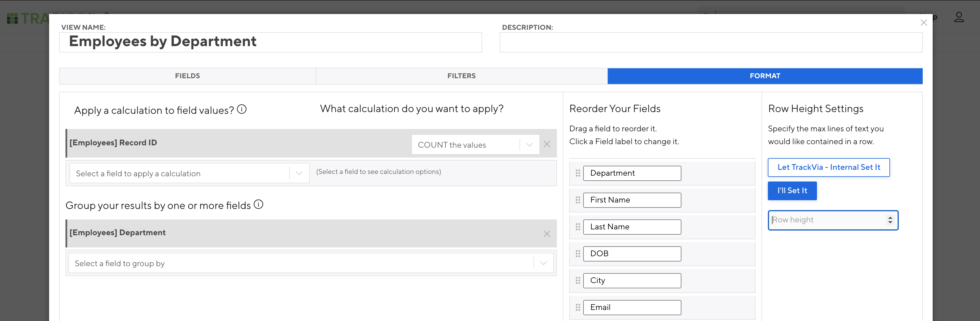Open the COUNT the values dropdown
This screenshot has height=321, width=980.
[475, 144]
